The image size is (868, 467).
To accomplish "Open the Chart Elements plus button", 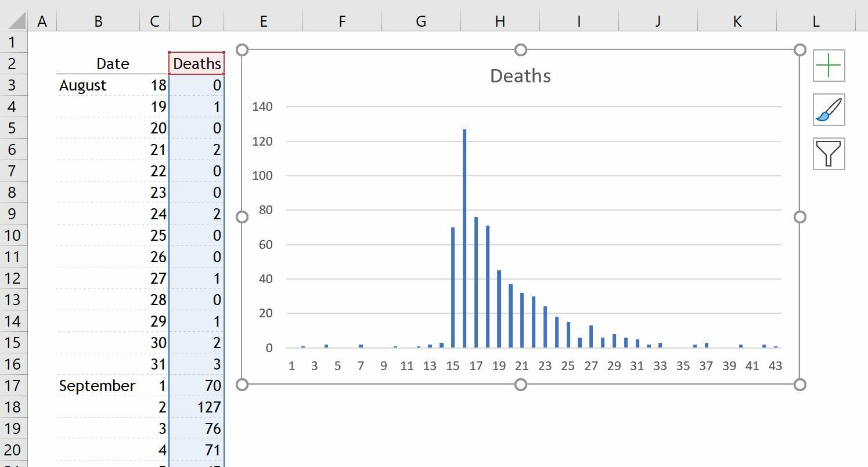I will point(829,66).
